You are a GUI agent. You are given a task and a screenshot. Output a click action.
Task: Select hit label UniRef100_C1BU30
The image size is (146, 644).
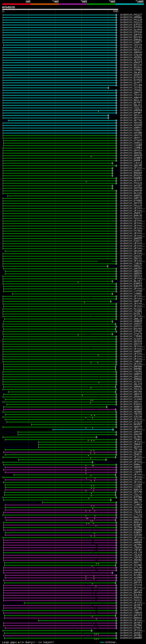click(131, 263)
